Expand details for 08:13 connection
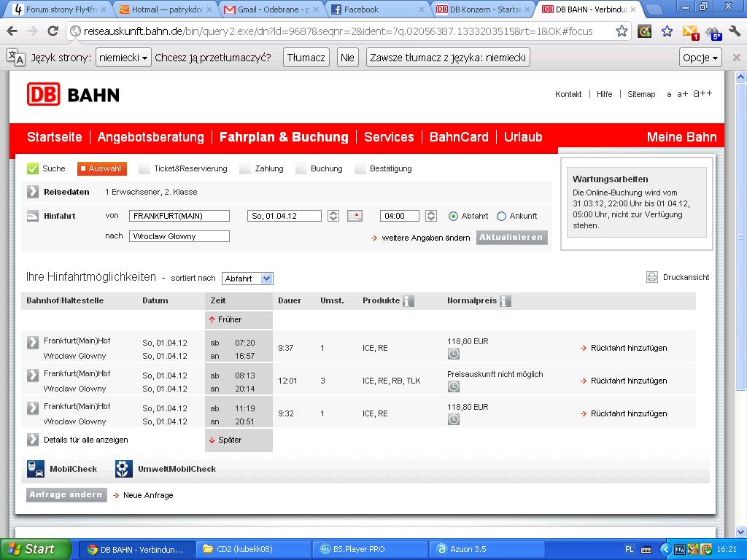747x560 pixels. tap(32, 376)
